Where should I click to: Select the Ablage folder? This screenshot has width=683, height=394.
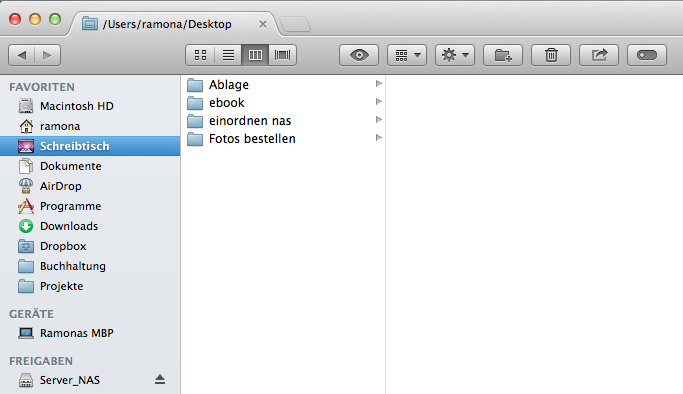283,84
